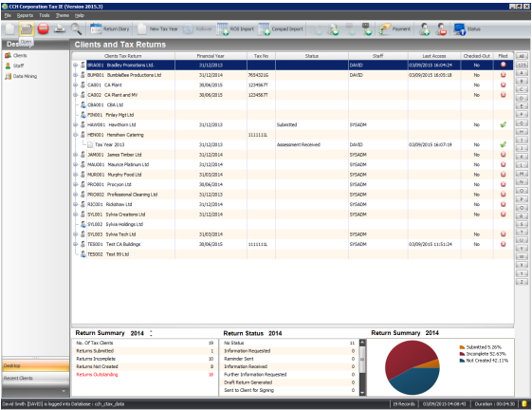Expand the Hawthorn Ltd client row

tap(75, 124)
